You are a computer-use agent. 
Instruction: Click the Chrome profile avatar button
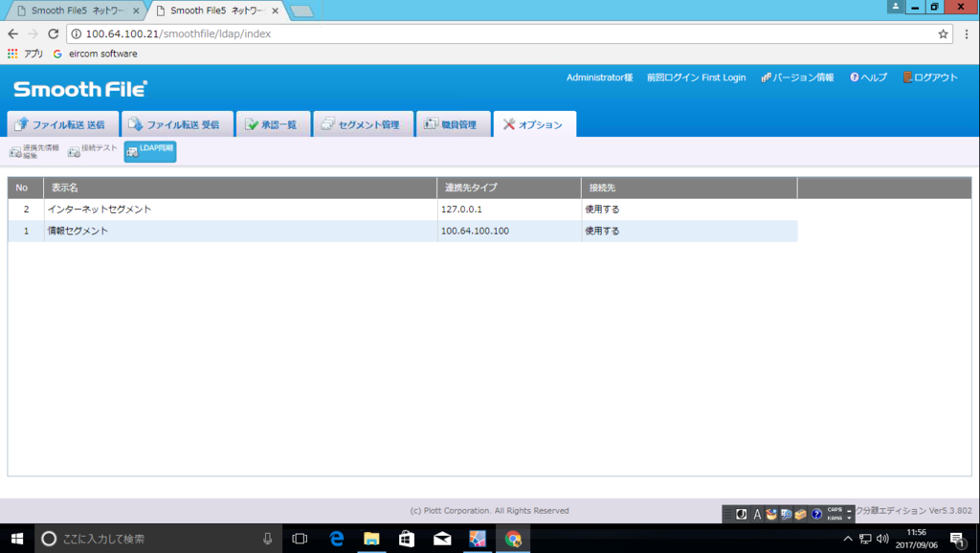click(895, 7)
